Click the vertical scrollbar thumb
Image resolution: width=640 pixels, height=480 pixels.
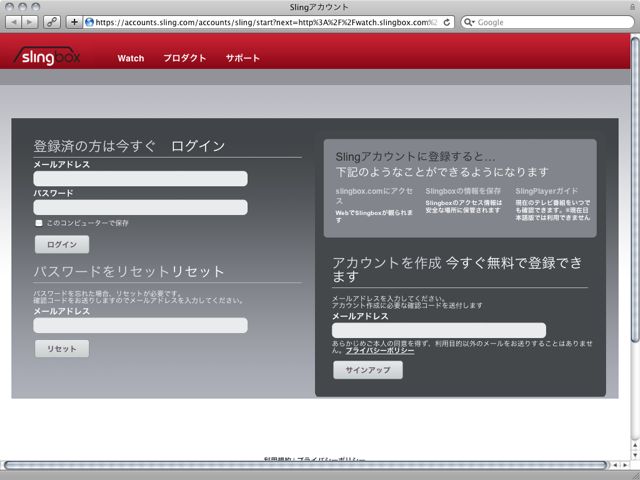point(635,189)
